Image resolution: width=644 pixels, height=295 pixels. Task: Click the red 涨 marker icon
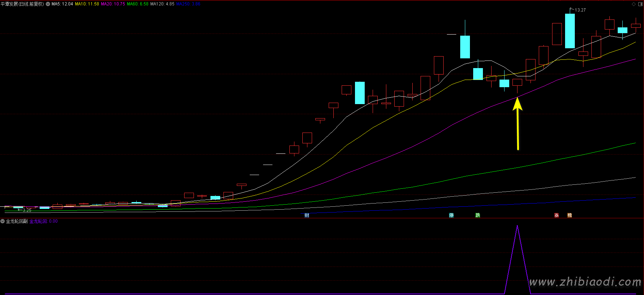tap(556, 215)
